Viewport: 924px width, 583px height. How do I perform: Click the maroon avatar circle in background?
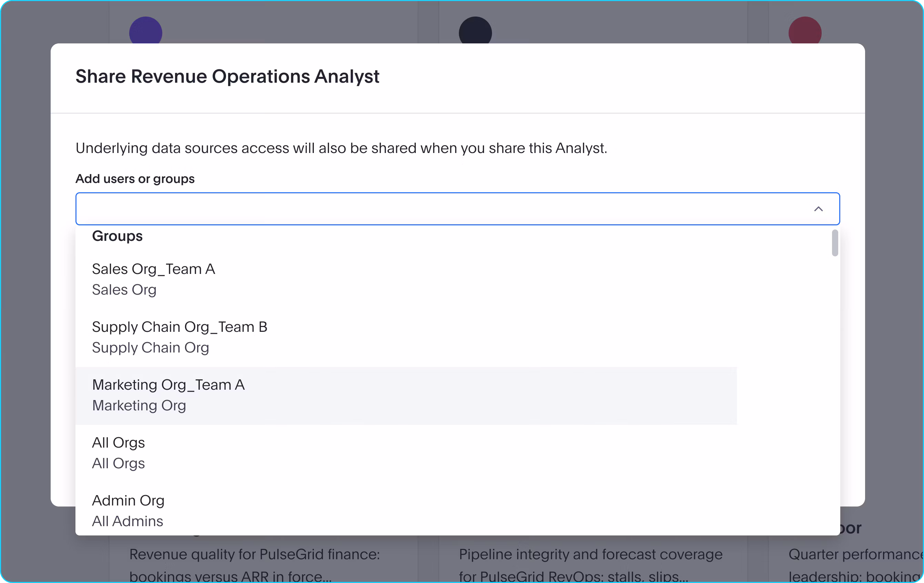click(x=805, y=30)
